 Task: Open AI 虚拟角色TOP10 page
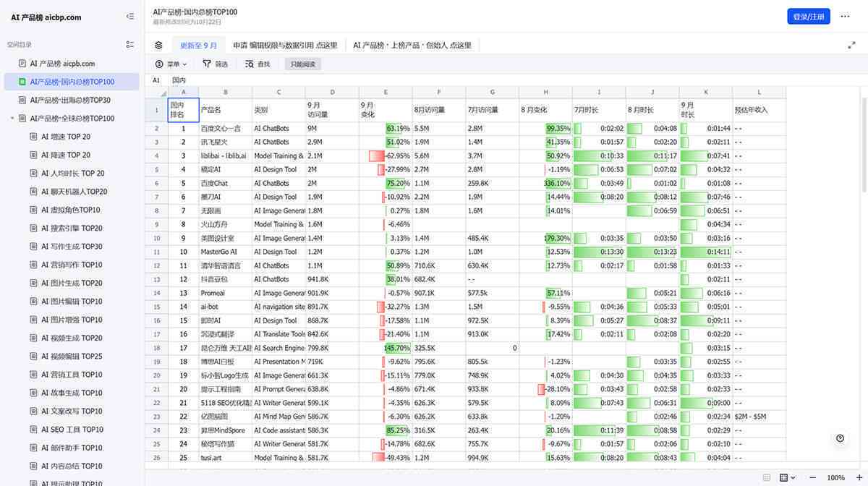(x=70, y=210)
